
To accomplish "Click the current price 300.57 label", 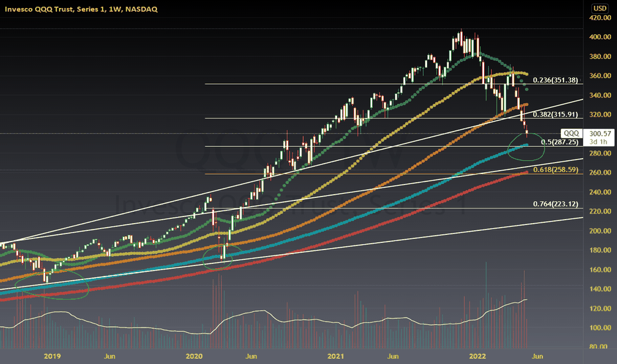I will 600,134.
